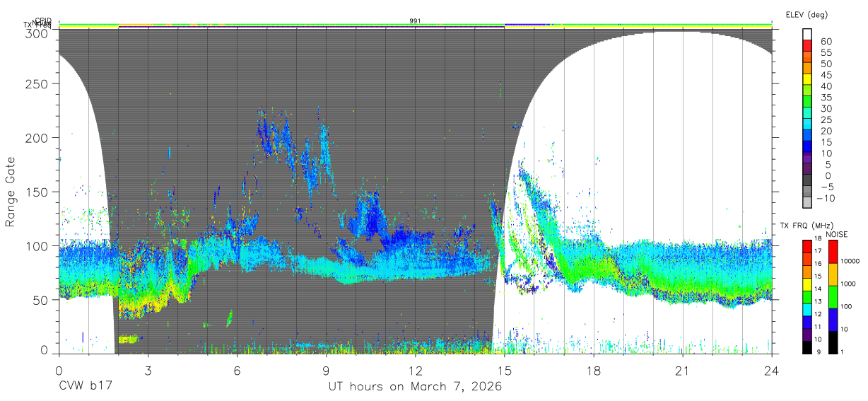Click the 25 label on ELEV color bar
Screen dimensions: 868x401
[x=826, y=120]
